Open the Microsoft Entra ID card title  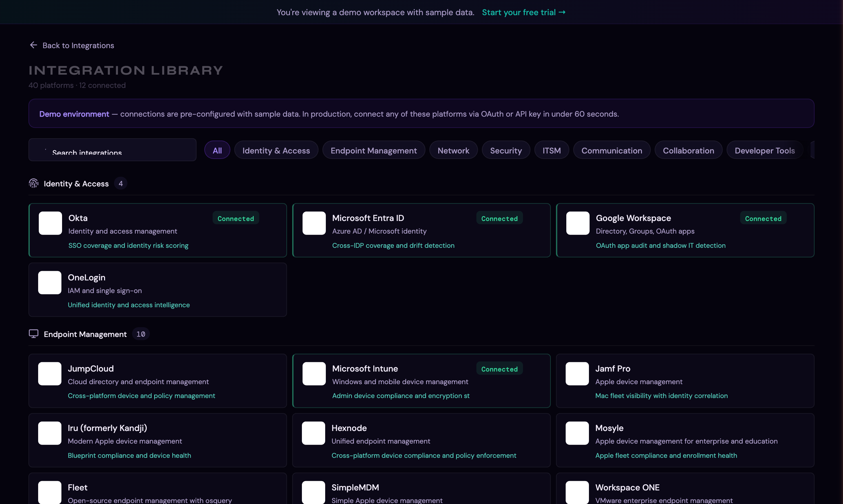(x=368, y=218)
